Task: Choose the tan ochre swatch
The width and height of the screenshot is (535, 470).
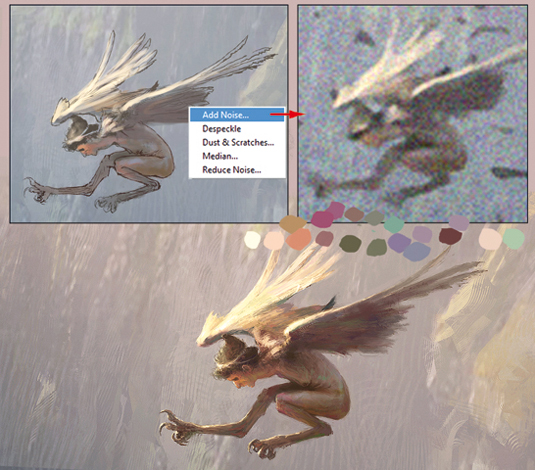Action: pos(293,223)
